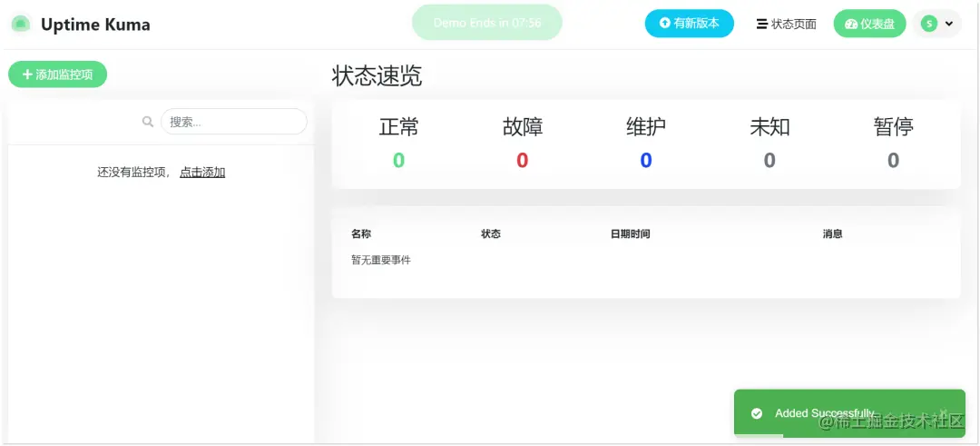
Task: Click the 暂无重要事件 row text
Action: click(x=381, y=260)
